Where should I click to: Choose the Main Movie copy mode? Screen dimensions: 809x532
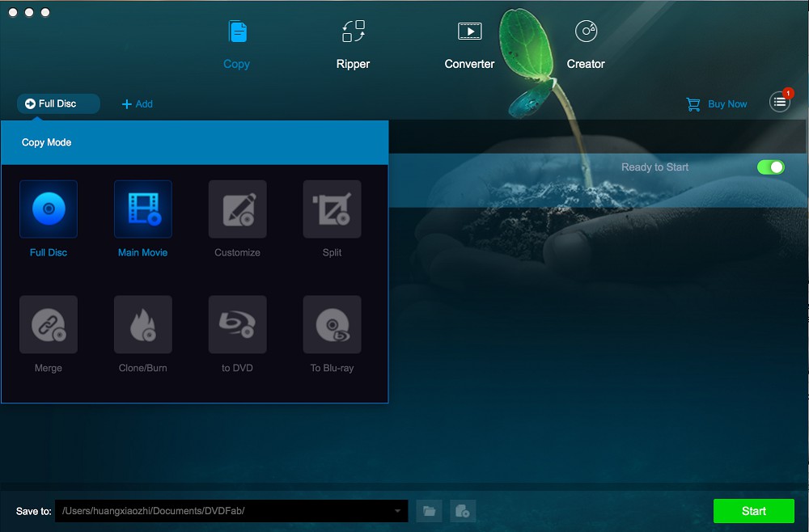tap(143, 209)
